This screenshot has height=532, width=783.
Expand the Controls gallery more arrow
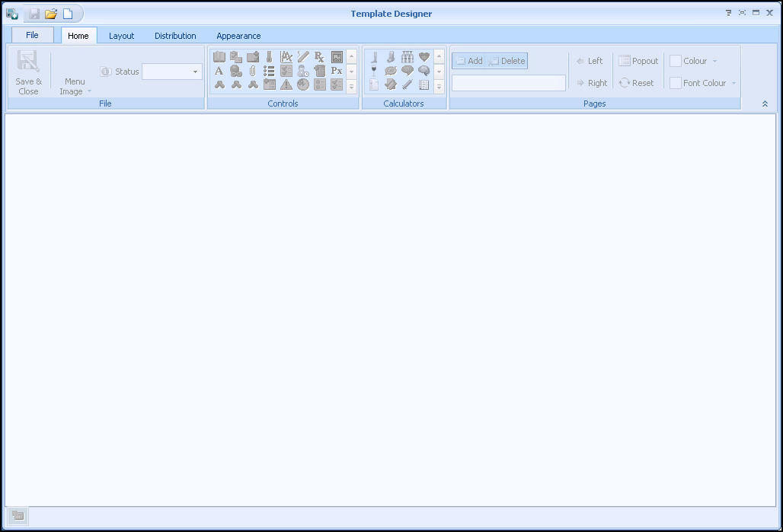point(351,87)
